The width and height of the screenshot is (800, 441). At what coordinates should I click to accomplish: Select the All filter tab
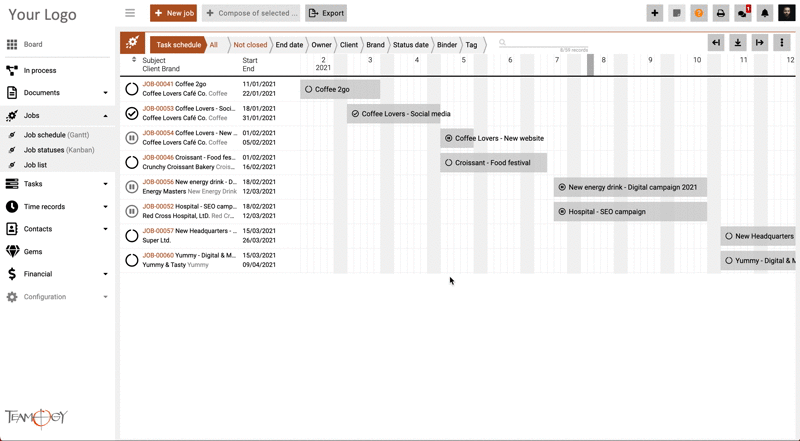[x=214, y=45]
